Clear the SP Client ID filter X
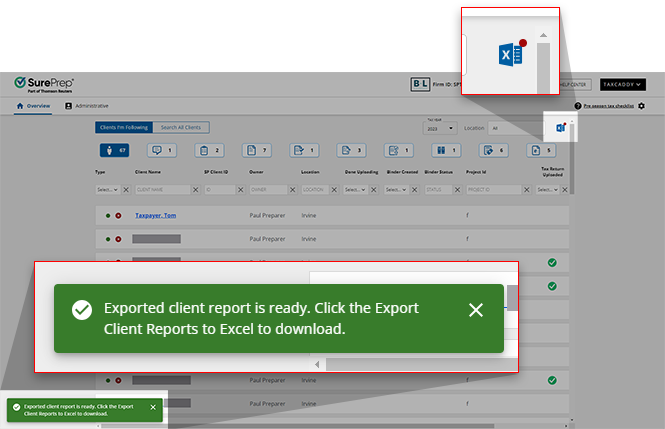The height and width of the screenshot is (429, 665). pos(240,189)
